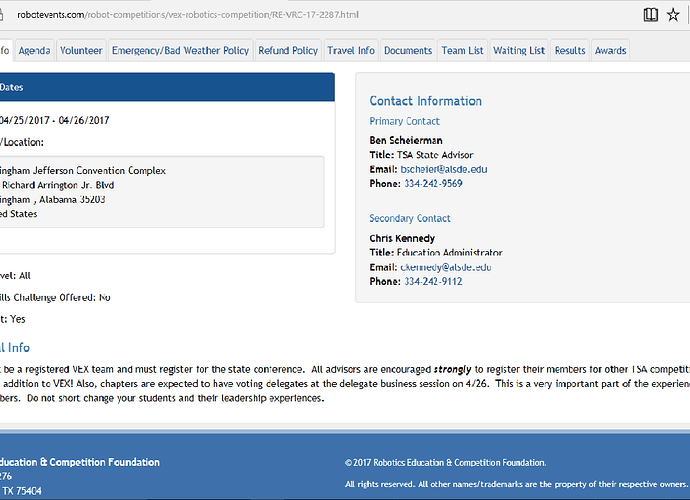
Task: View the Team List tab
Action: [x=462, y=50]
